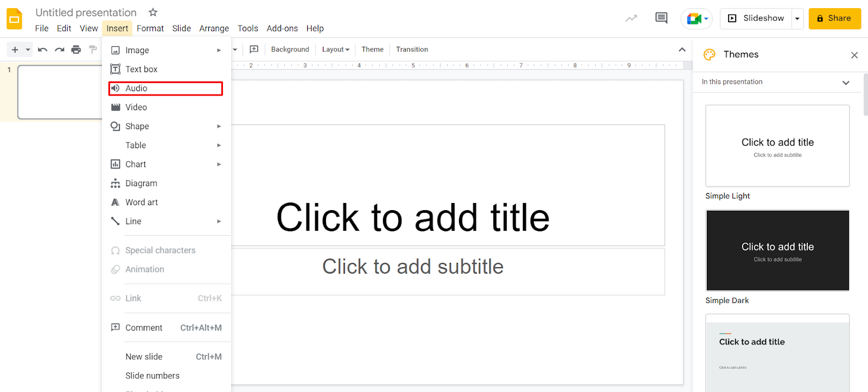Select Video in the Insert menu
This screenshot has width=868, height=392.
pyautogui.click(x=167, y=107)
